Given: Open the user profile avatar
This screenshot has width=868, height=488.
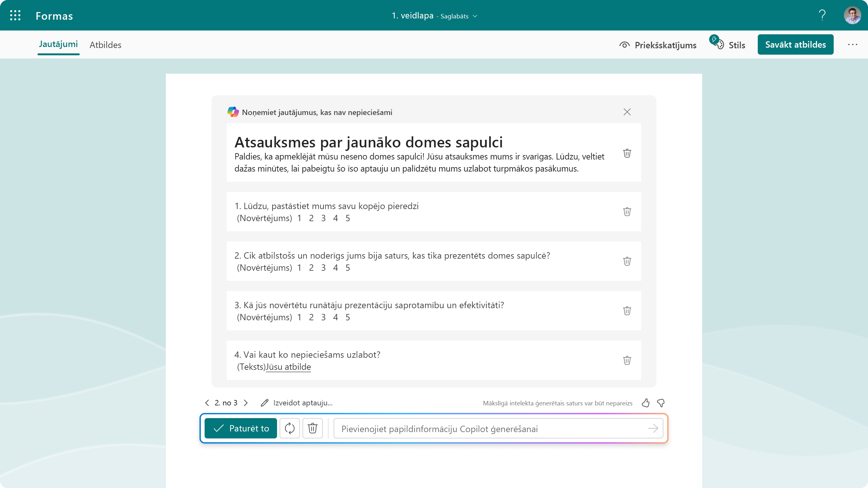Looking at the screenshot, I should 852,15.
